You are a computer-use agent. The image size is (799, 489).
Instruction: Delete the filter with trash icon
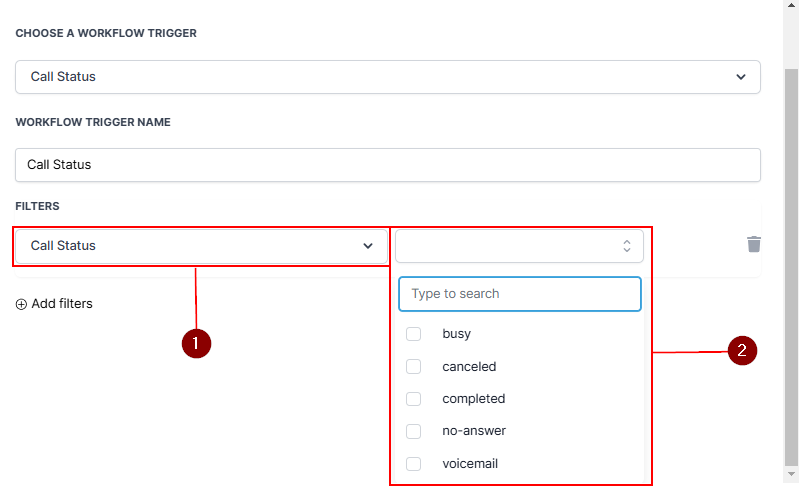tap(754, 244)
